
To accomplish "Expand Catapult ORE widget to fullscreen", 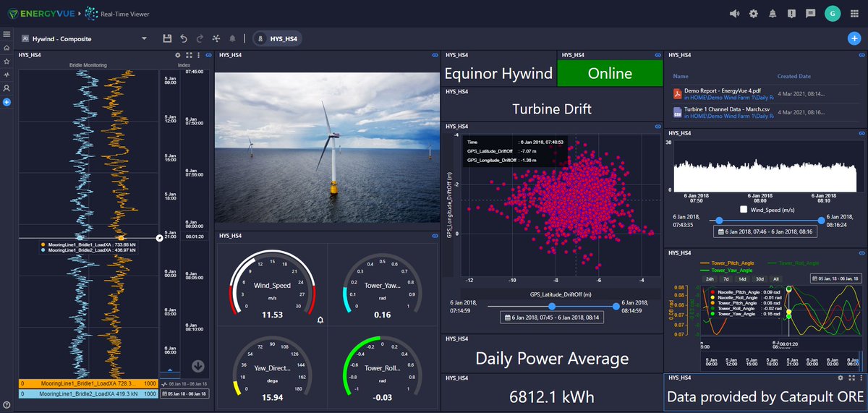I will pyautogui.click(x=850, y=378).
